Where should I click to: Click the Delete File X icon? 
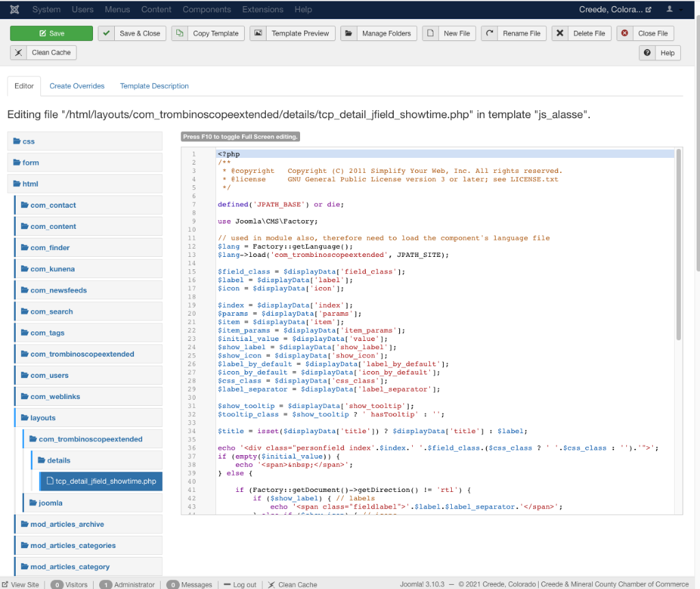[560, 33]
